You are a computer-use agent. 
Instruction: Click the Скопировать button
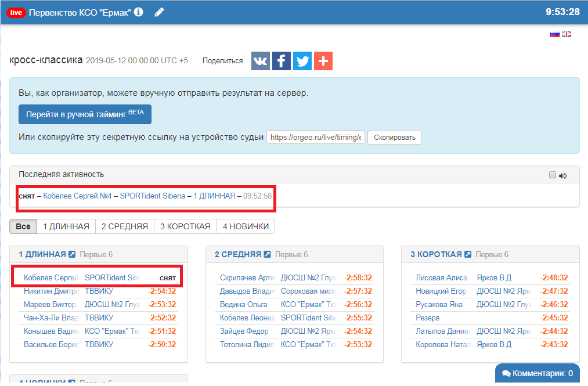395,138
